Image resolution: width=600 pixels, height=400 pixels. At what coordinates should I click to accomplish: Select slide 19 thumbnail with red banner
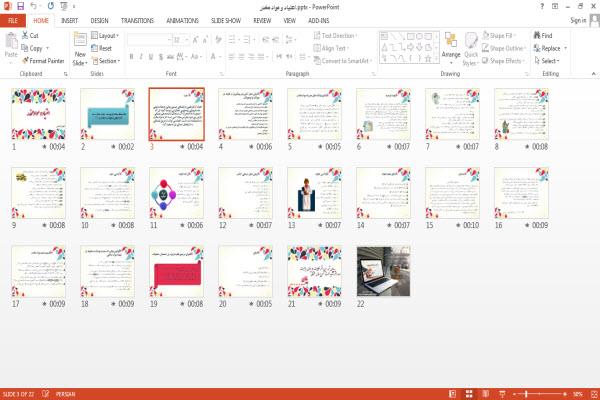click(176, 271)
